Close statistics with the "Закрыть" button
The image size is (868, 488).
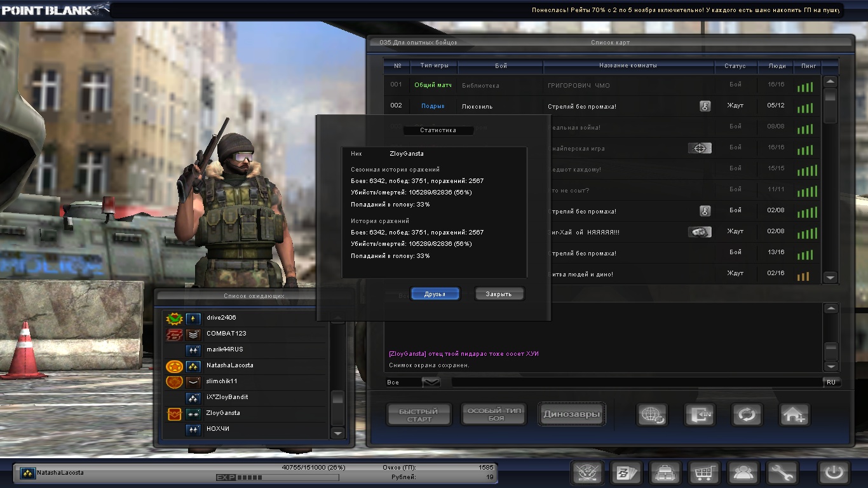pyautogui.click(x=499, y=294)
